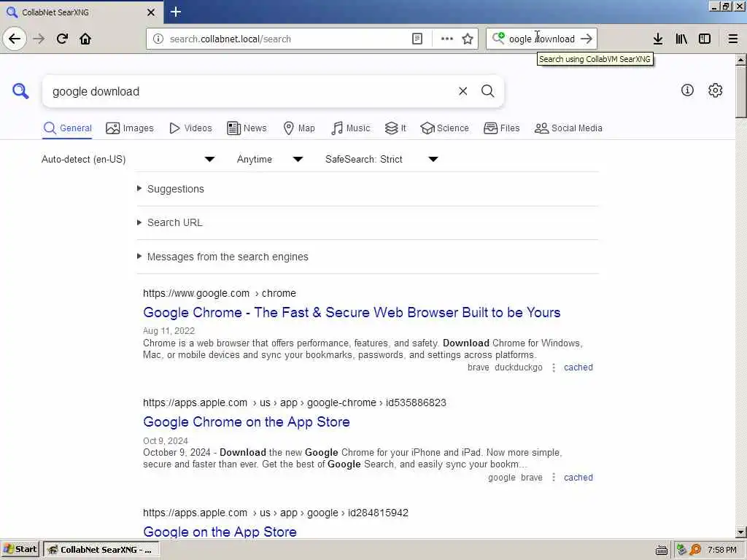
Task: Open a new browser tab
Action: pyautogui.click(x=176, y=12)
